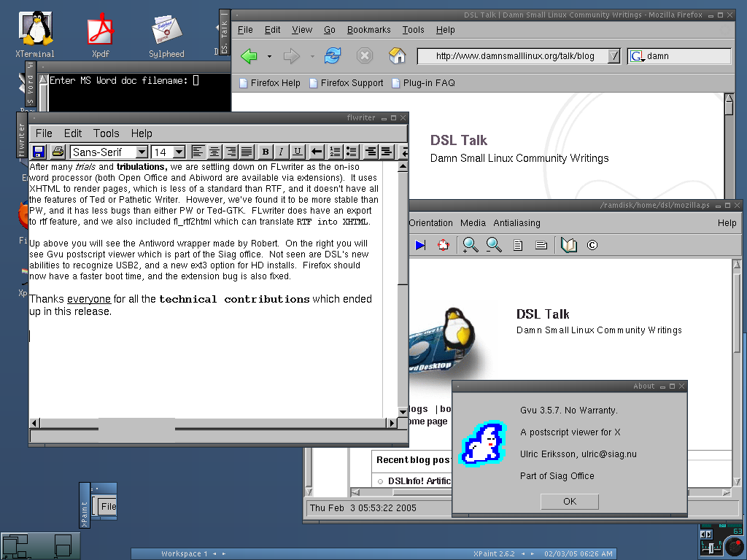Reload the page in Firefox

pyautogui.click(x=333, y=55)
